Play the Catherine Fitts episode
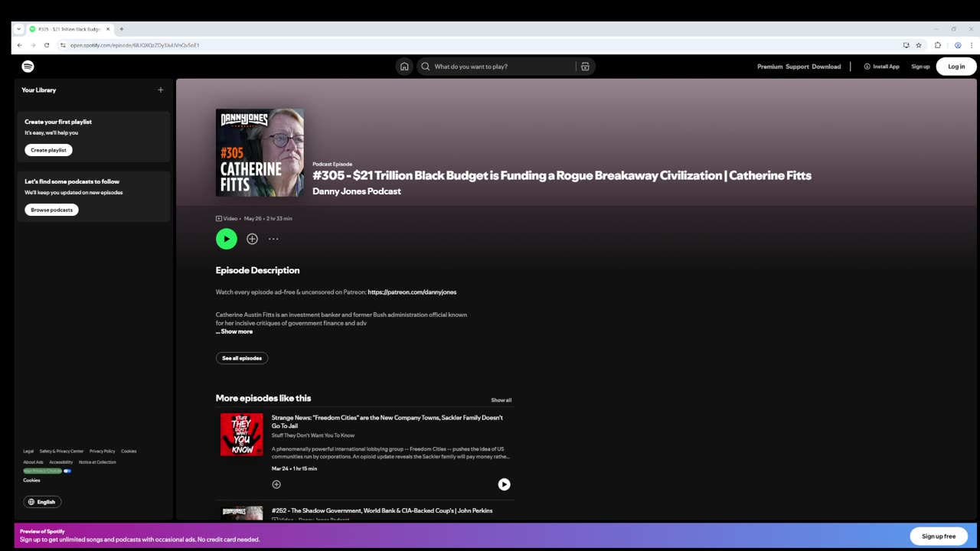Image resolution: width=980 pixels, height=551 pixels. (227, 239)
